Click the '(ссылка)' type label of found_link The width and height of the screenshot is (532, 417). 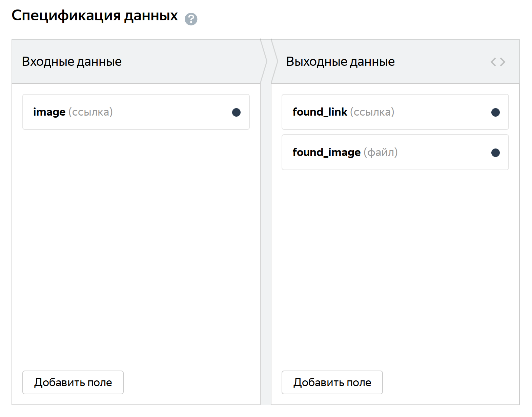[372, 112]
